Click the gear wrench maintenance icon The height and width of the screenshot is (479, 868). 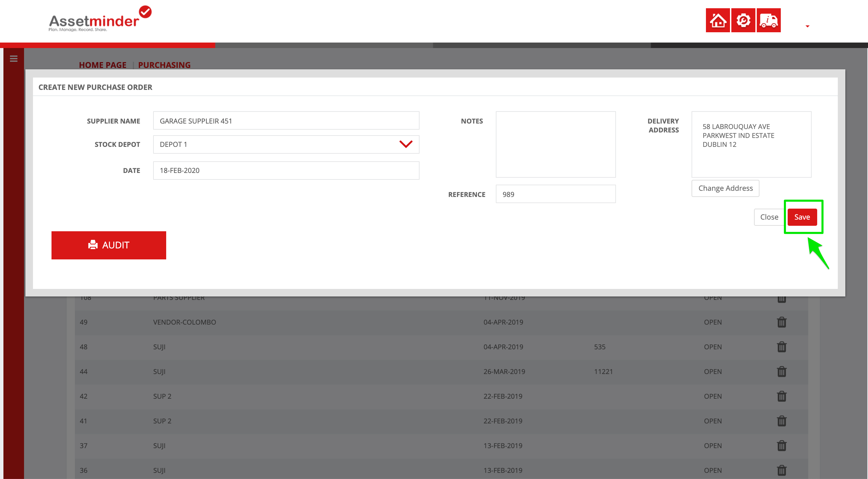coord(743,20)
